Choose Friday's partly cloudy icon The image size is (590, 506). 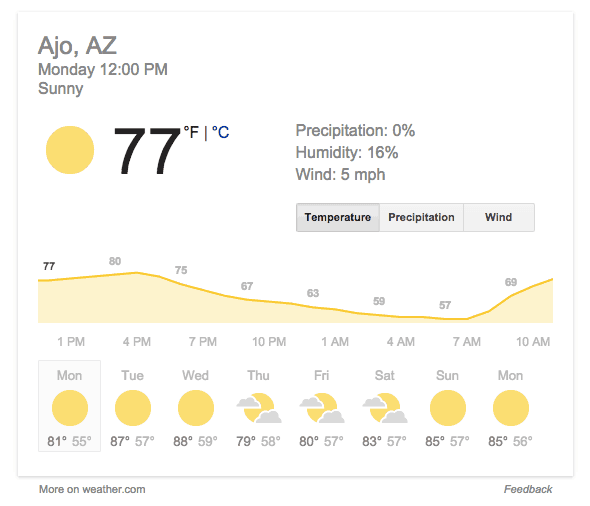322,408
